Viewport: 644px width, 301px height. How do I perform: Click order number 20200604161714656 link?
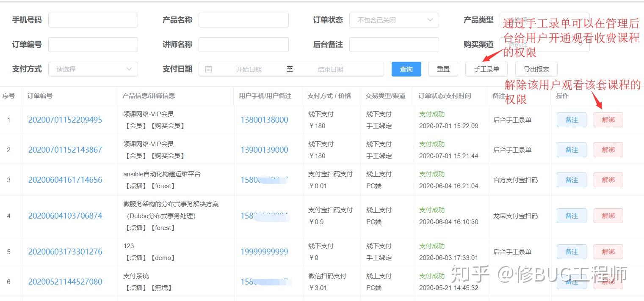65,180
